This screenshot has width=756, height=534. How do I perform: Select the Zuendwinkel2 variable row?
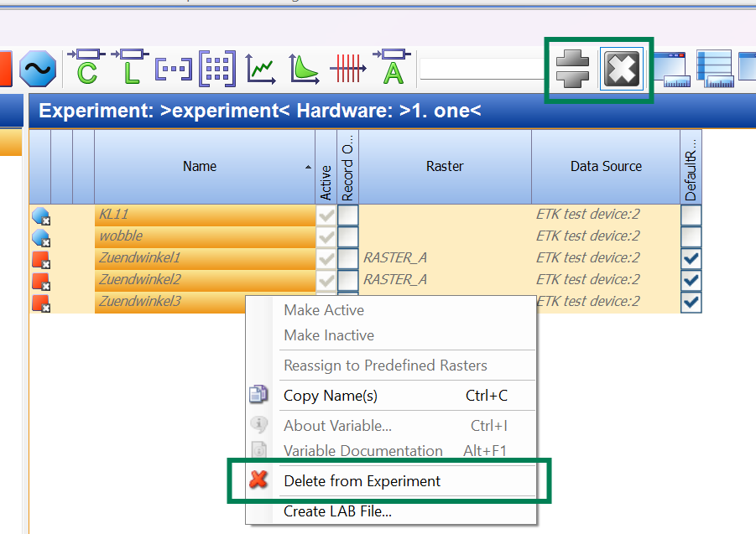[139, 280]
